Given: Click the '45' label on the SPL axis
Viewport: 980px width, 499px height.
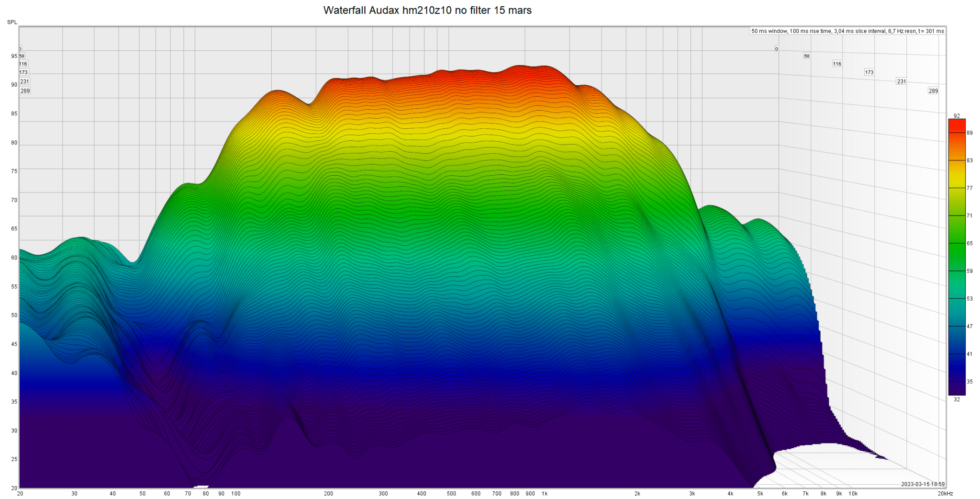Looking at the screenshot, I should point(14,344).
